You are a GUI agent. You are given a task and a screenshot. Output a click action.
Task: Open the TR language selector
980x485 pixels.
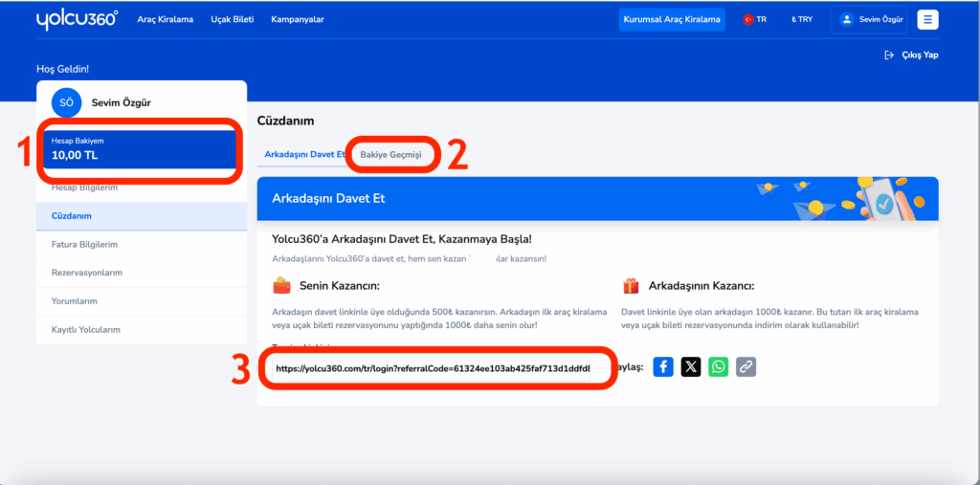(x=754, y=19)
